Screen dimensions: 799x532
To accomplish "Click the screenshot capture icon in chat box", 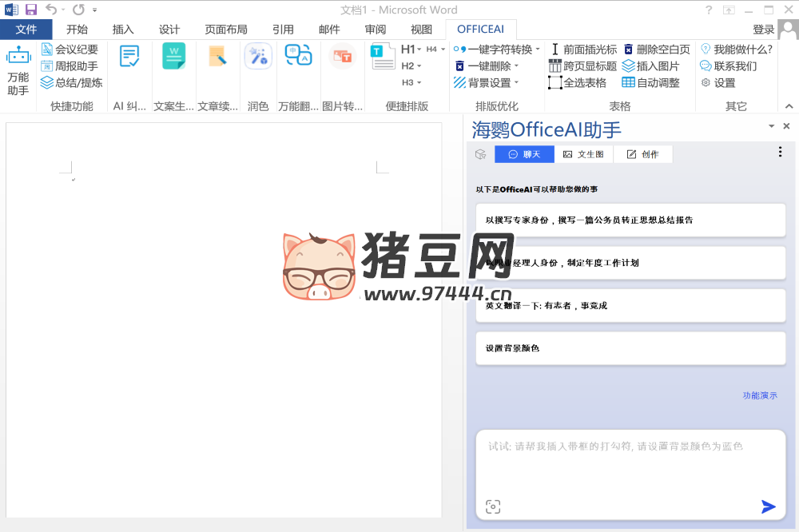I will coord(493,506).
